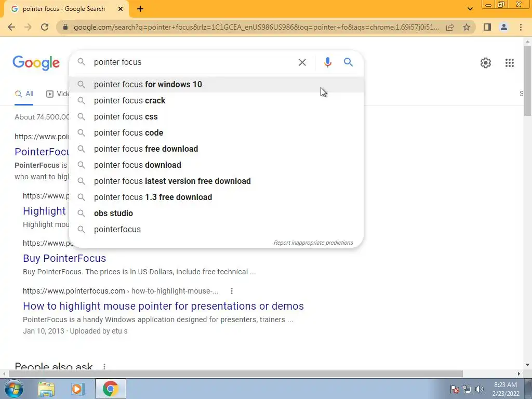The width and height of the screenshot is (532, 399).
Task: Open the Chrome profile avatar icon
Action: (x=504, y=27)
